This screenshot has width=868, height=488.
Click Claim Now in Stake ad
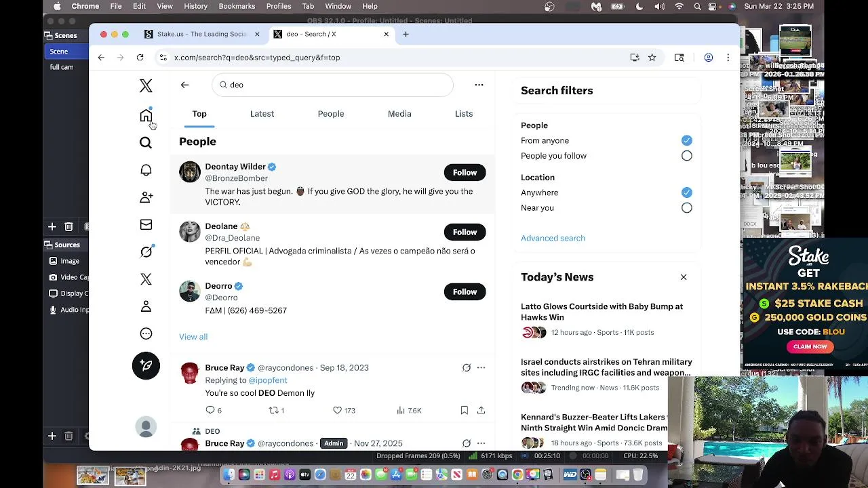(x=810, y=346)
